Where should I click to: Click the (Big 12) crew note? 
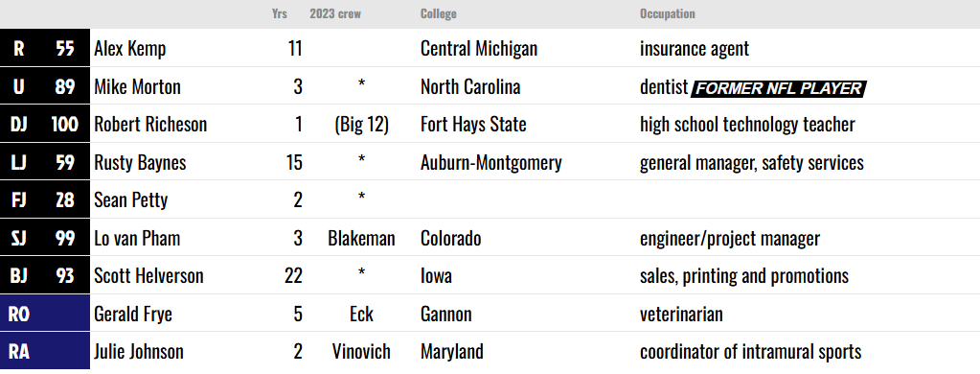click(361, 125)
